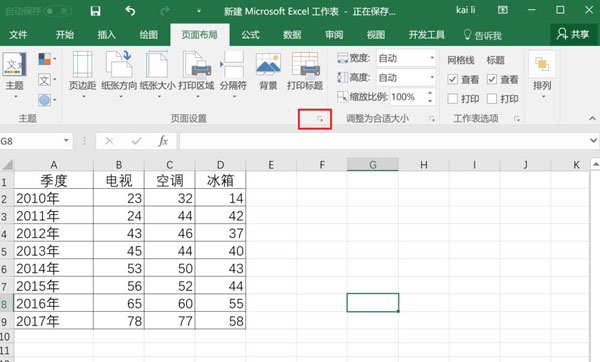
Task: Switch to the 数据 data tab
Action: pyautogui.click(x=292, y=35)
